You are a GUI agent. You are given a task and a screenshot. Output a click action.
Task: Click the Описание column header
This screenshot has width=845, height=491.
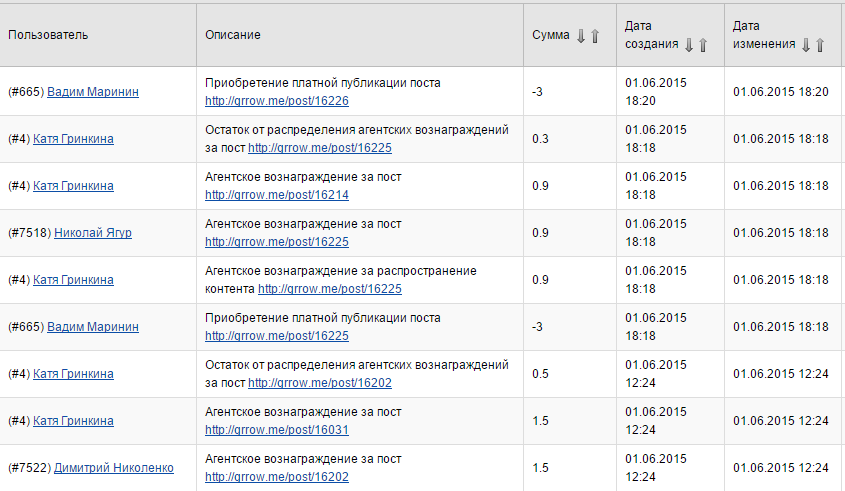(x=233, y=35)
